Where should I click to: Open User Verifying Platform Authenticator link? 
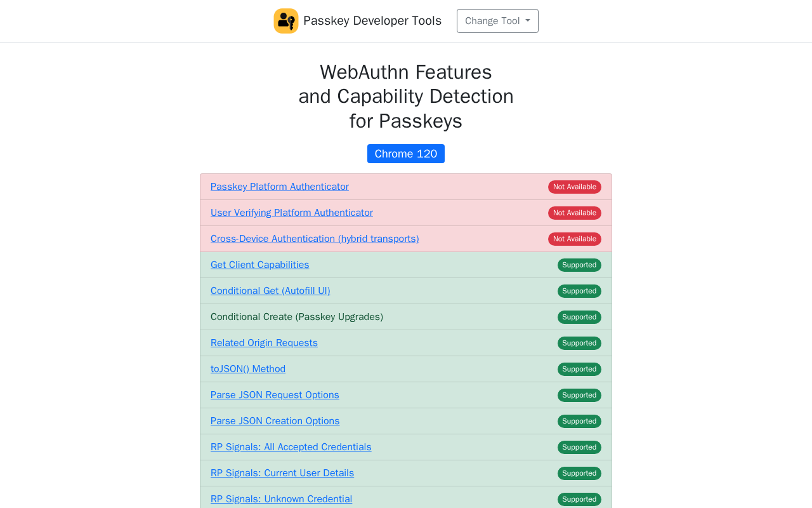292,213
